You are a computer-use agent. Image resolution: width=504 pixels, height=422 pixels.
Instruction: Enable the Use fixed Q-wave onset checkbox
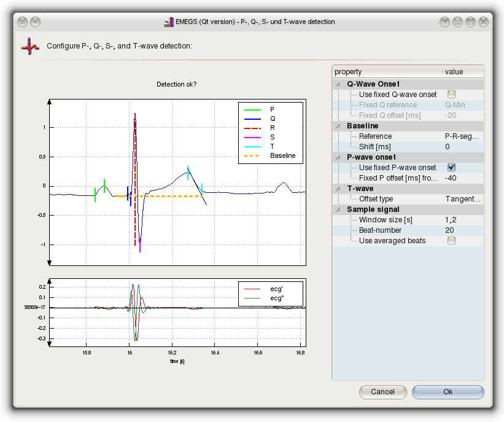pyautogui.click(x=451, y=95)
